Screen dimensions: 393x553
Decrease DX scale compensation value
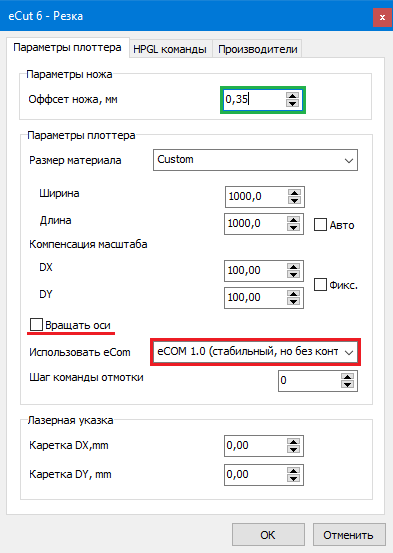pos(293,275)
